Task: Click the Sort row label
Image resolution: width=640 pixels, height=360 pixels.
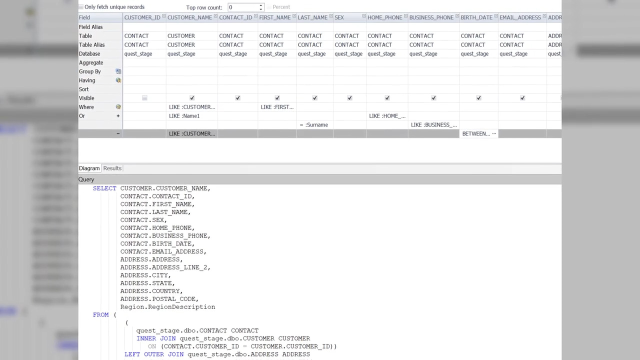Action: tap(84, 89)
